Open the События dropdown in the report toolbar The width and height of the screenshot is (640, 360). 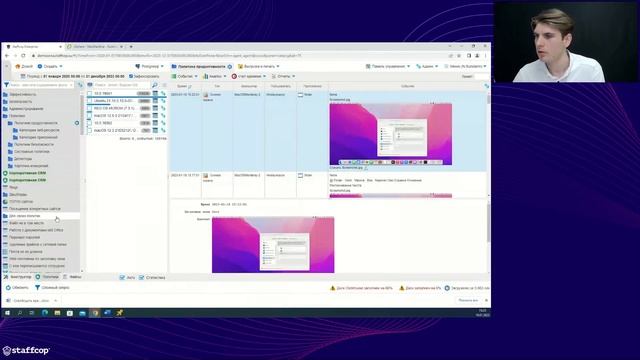point(184,76)
